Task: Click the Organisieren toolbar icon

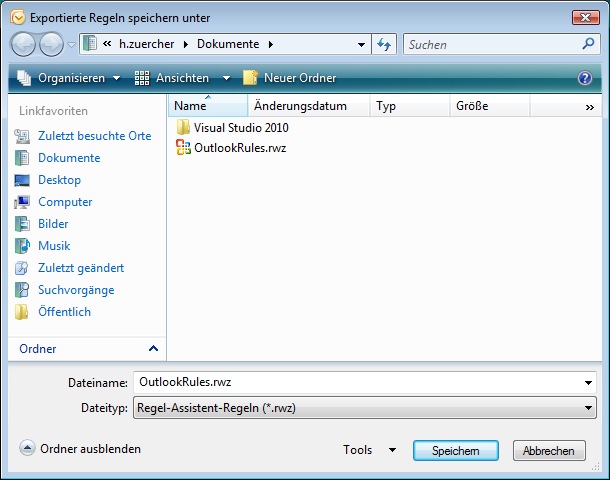Action: pos(24,78)
